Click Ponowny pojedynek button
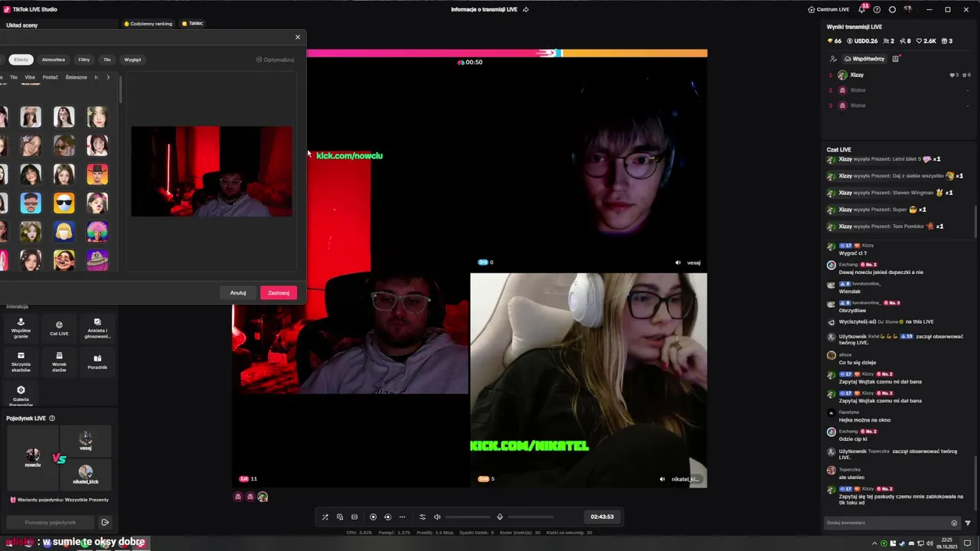The height and width of the screenshot is (551, 980). (51, 523)
